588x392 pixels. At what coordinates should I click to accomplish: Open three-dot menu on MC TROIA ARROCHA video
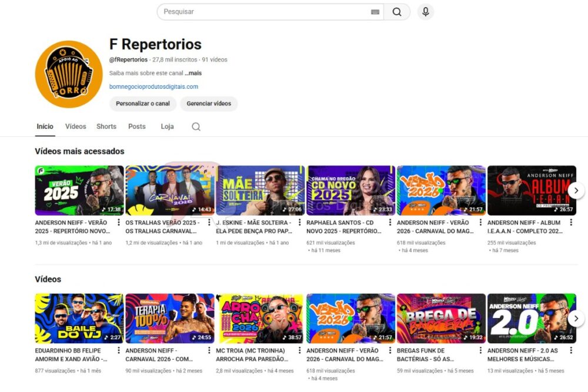pos(300,351)
